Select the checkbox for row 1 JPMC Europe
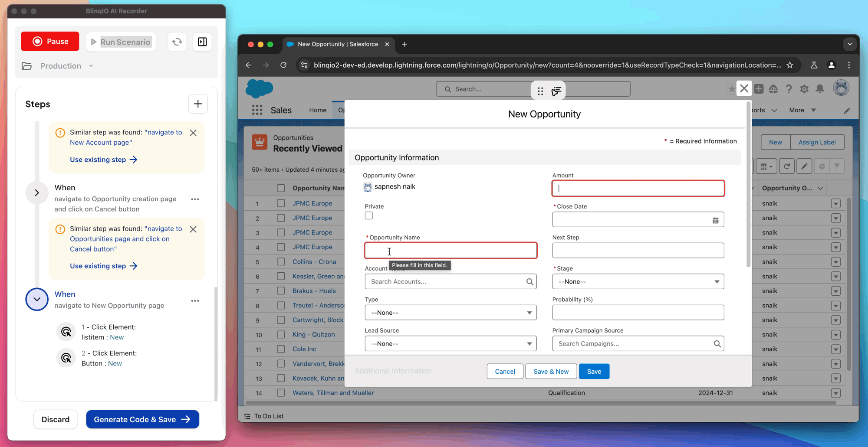 pos(281,203)
